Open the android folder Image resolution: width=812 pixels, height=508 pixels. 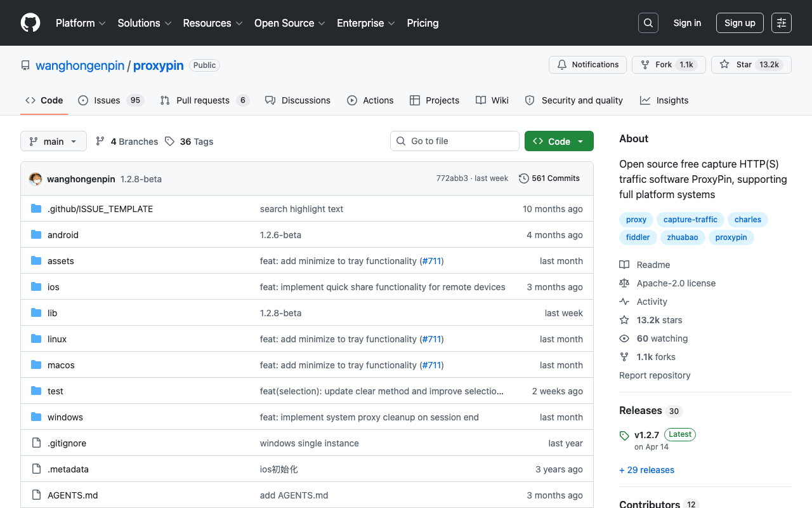[63, 235]
